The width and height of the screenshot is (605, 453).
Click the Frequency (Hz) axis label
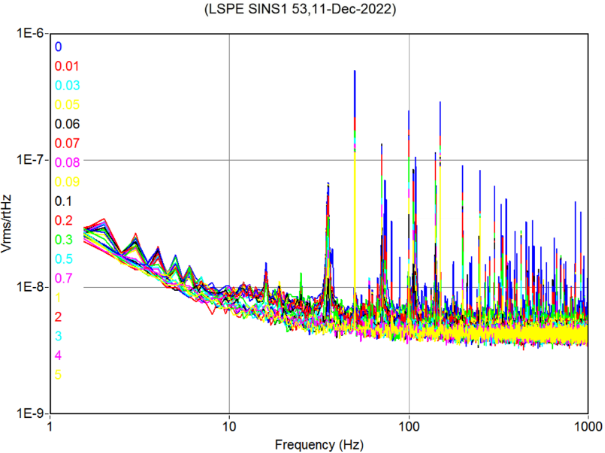tap(319, 442)
